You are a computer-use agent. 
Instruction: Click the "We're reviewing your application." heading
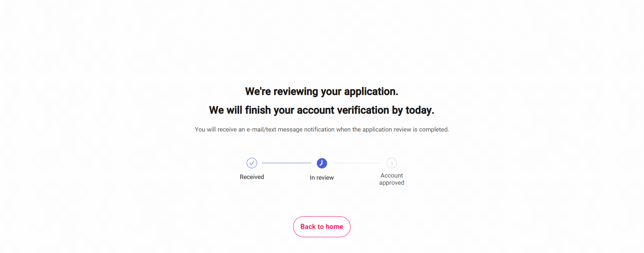[322, 92]
